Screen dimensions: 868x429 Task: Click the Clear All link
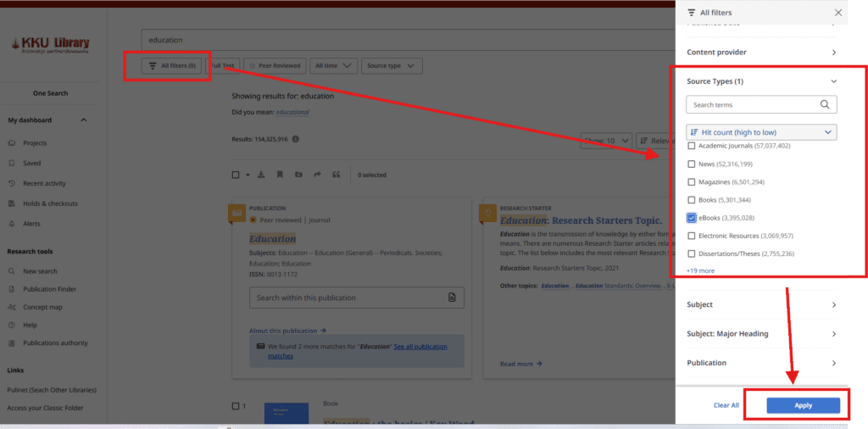(x=726, y=405)
